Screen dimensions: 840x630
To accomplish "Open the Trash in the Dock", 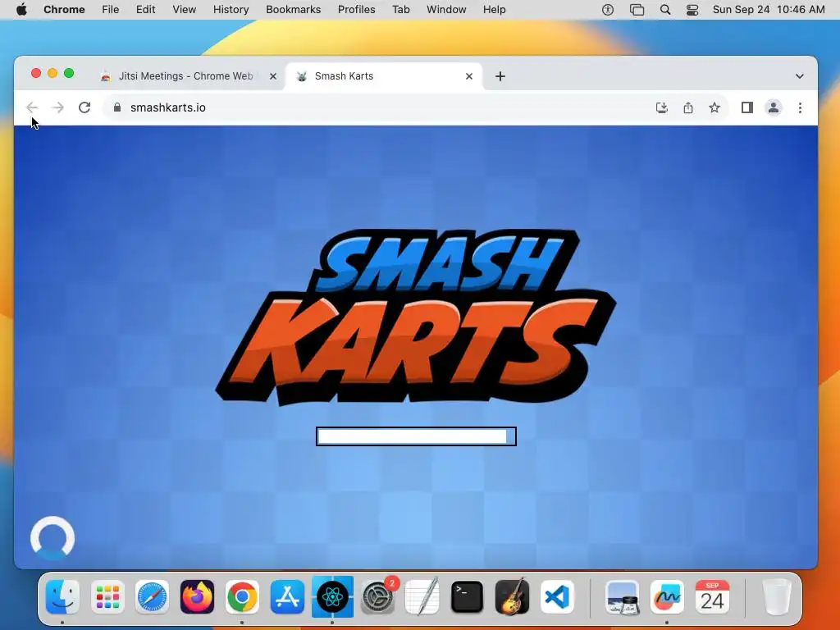I will tap(776, 597).
